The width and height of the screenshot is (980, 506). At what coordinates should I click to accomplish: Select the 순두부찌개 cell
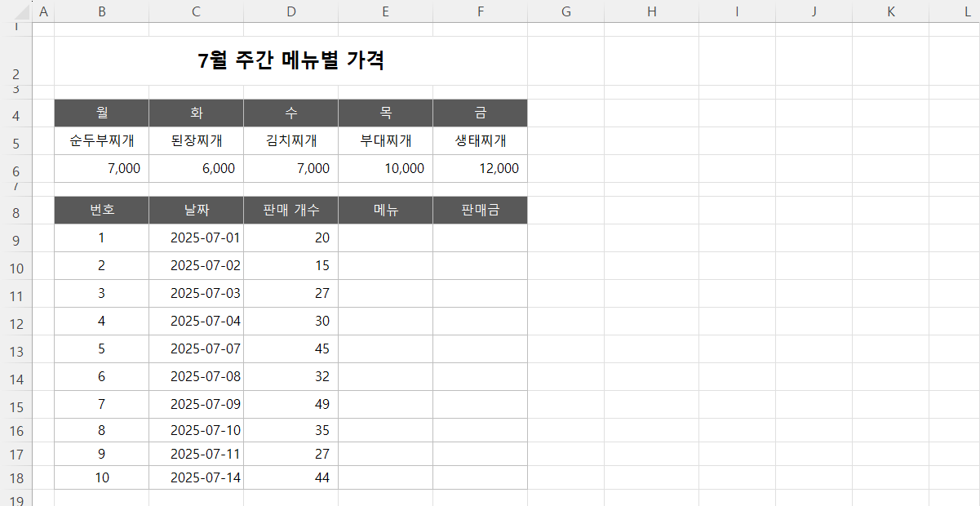coord(101,141)
